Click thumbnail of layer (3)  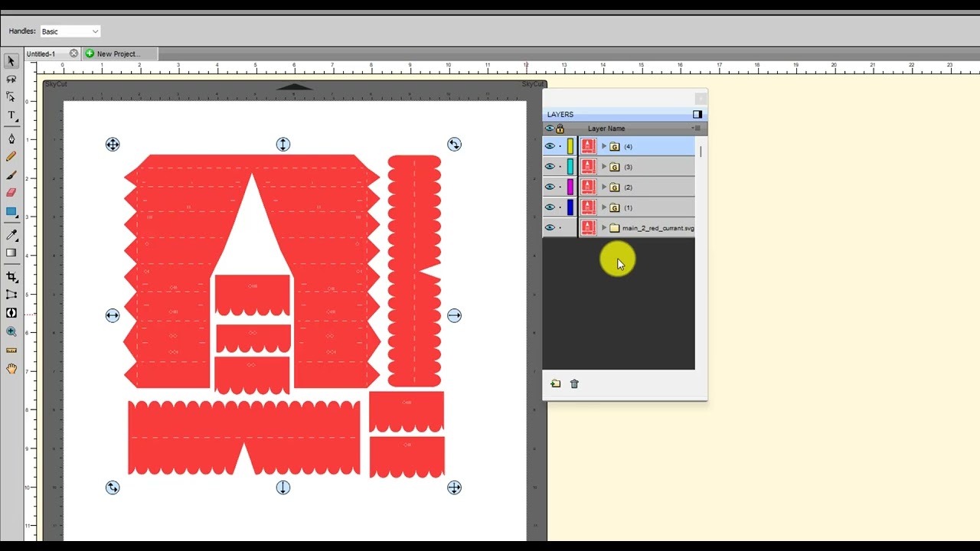coord(588,167)
